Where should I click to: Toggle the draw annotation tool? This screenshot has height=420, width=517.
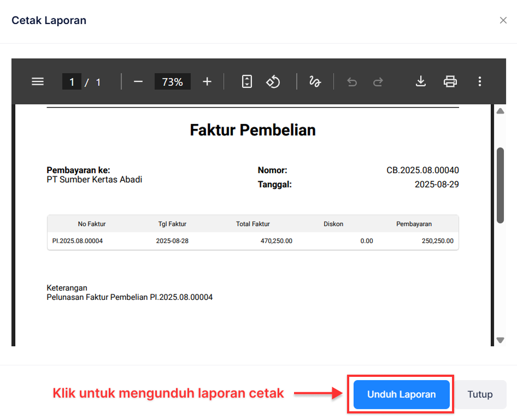[315, 81]
